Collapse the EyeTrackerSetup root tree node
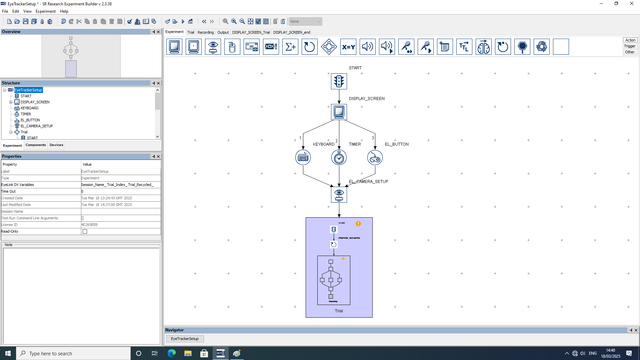This screenshot has width=640, height=360. 5,90
